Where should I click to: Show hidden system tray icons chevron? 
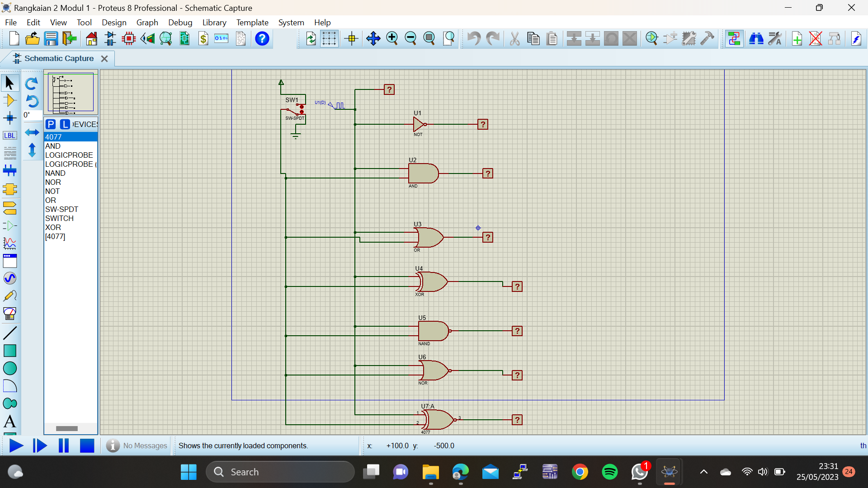[703, 472]
